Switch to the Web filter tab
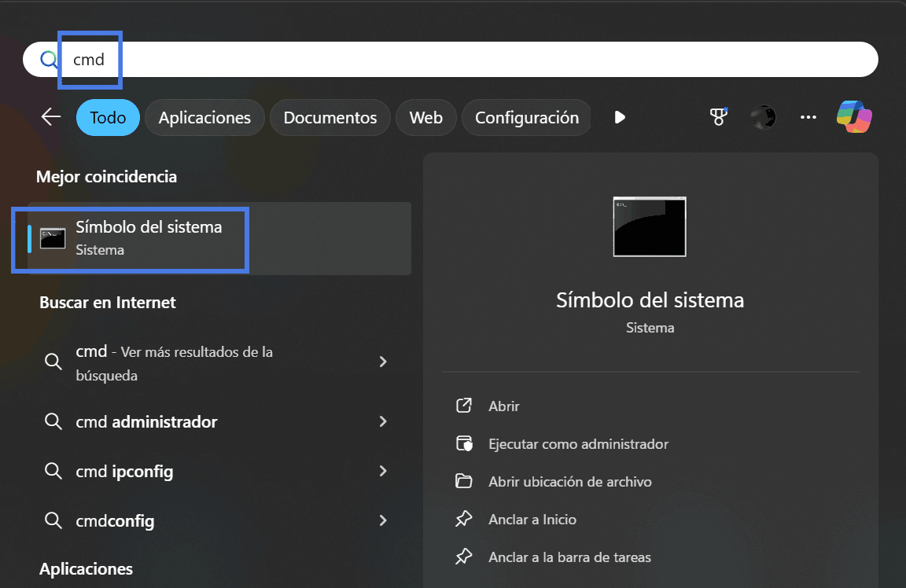Screen dimensions: 906x588 [x=425, y=117]
